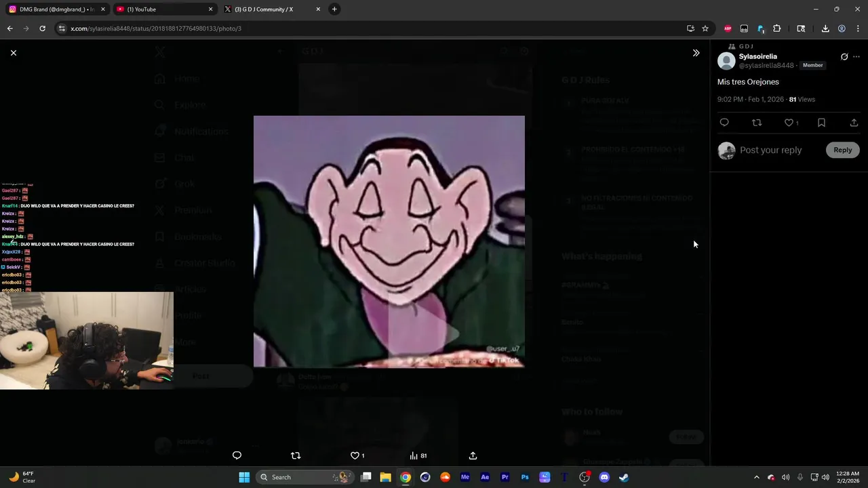Open view analytics showing 81 below photo
This screenshot has width=868, height=488.
click(418, 455)
